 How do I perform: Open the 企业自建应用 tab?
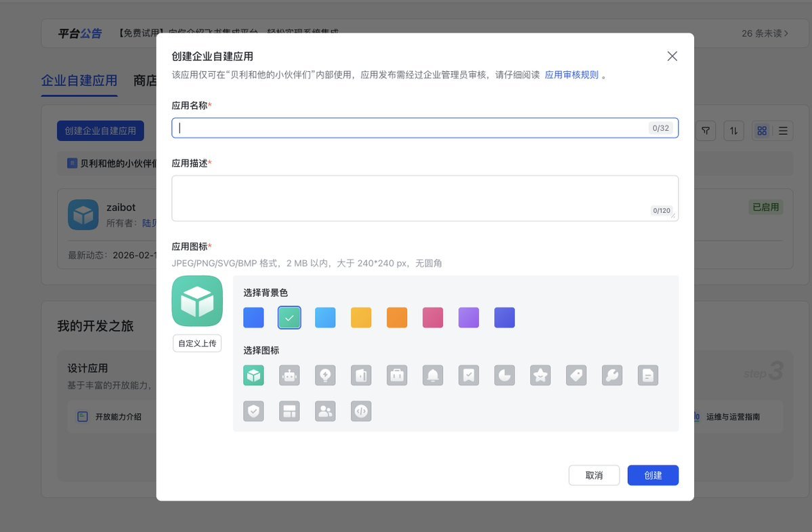tap(79, 81)
